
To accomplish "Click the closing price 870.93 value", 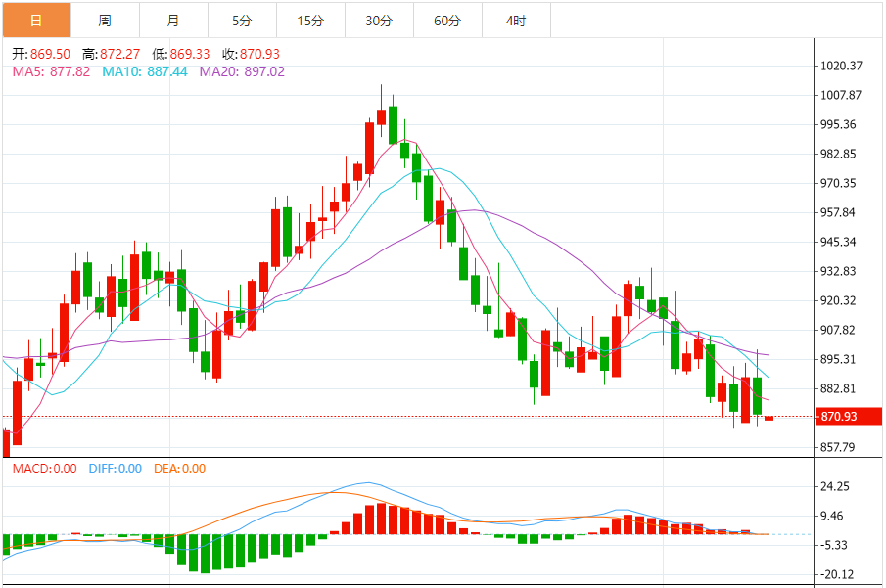I will coord(259,54).
